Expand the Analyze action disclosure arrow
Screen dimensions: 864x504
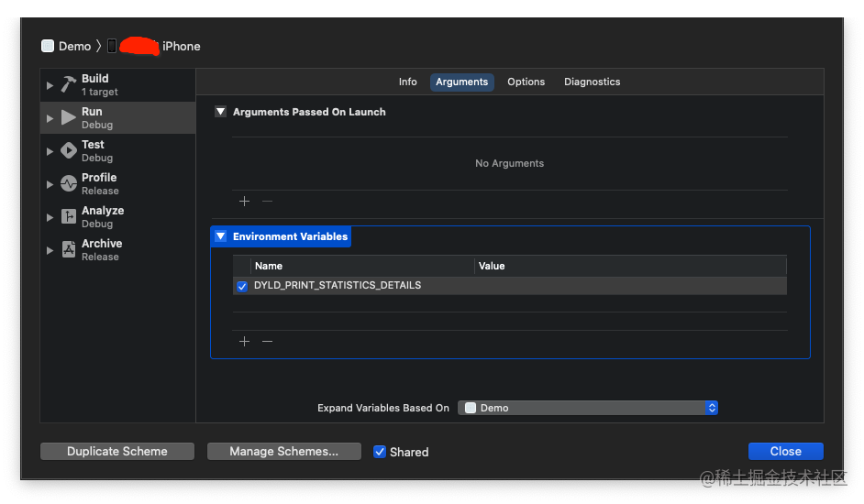tap(50, 217)
